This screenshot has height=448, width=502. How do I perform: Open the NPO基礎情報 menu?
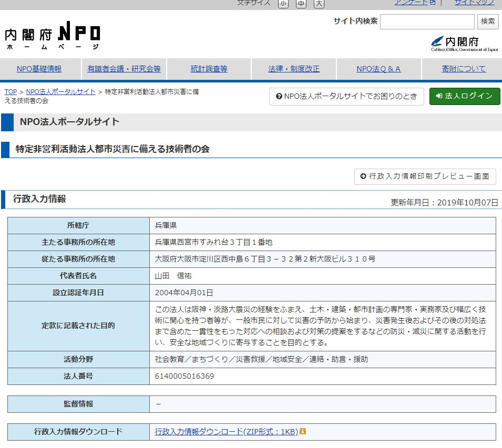tap(39, 69)
